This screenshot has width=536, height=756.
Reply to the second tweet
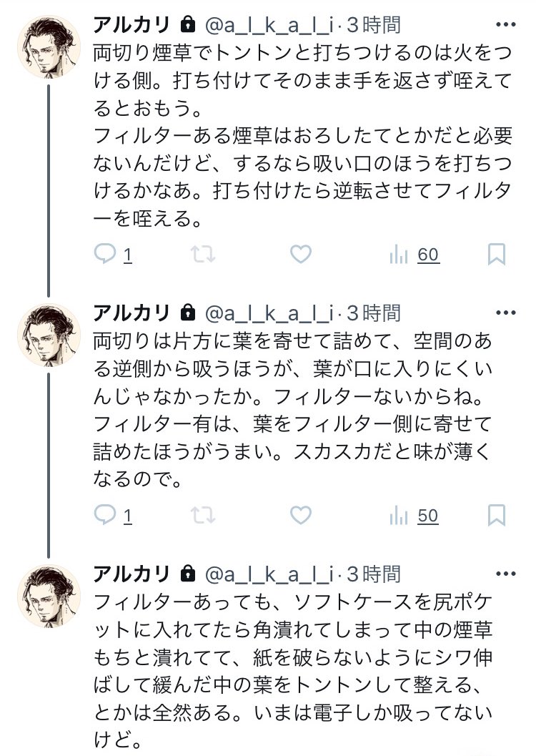pyautogui.click(x=106, y=516)
